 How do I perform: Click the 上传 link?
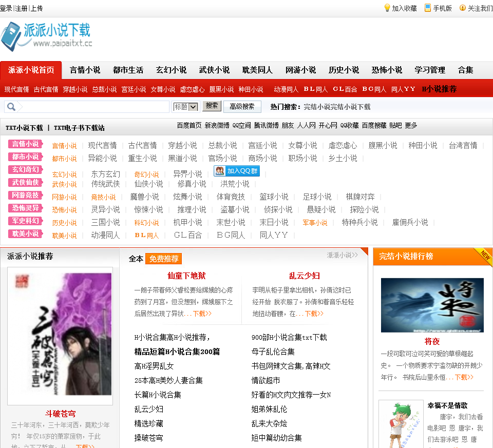37,8
